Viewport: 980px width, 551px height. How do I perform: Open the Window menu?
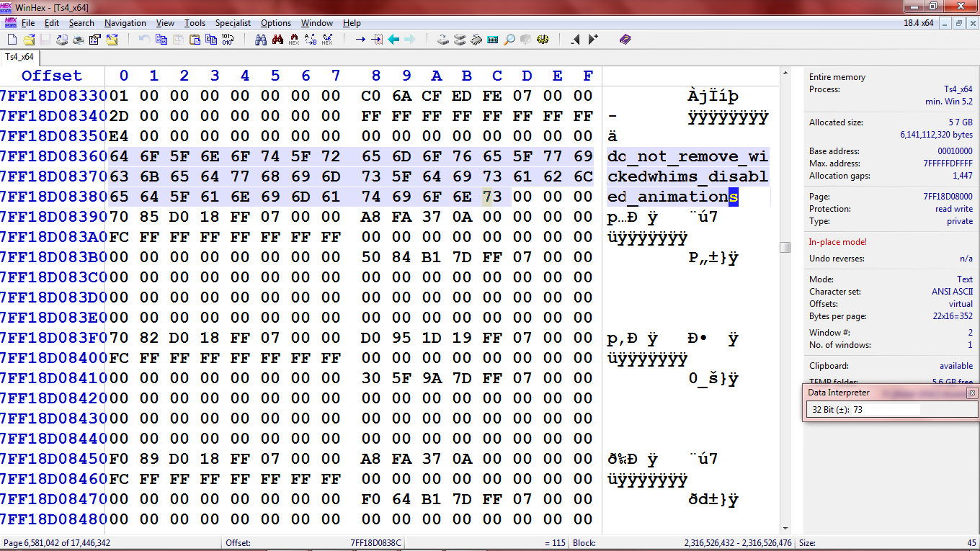pos(317,23)
